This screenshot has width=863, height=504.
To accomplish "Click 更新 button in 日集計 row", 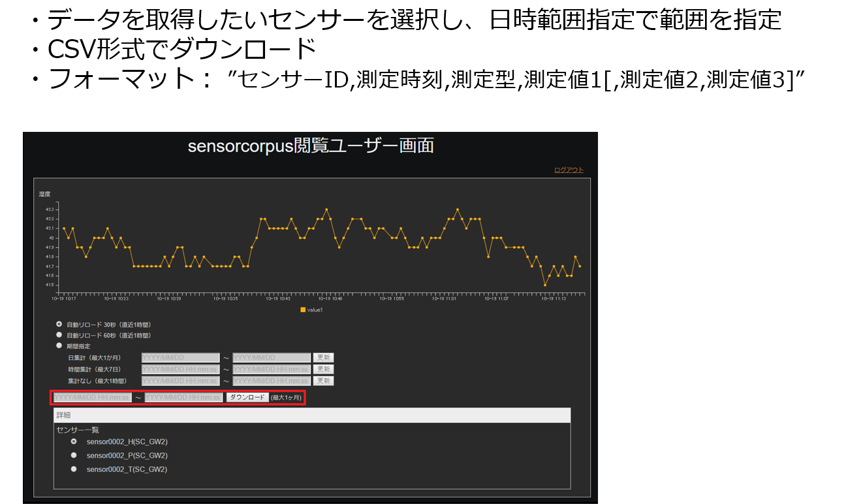I will tap(323, 358).
